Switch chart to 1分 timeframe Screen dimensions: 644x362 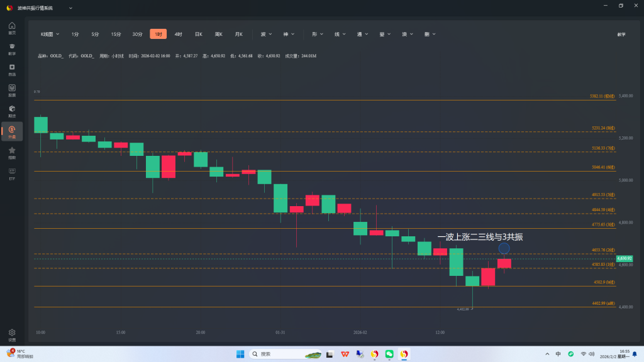tap(75, 34)
